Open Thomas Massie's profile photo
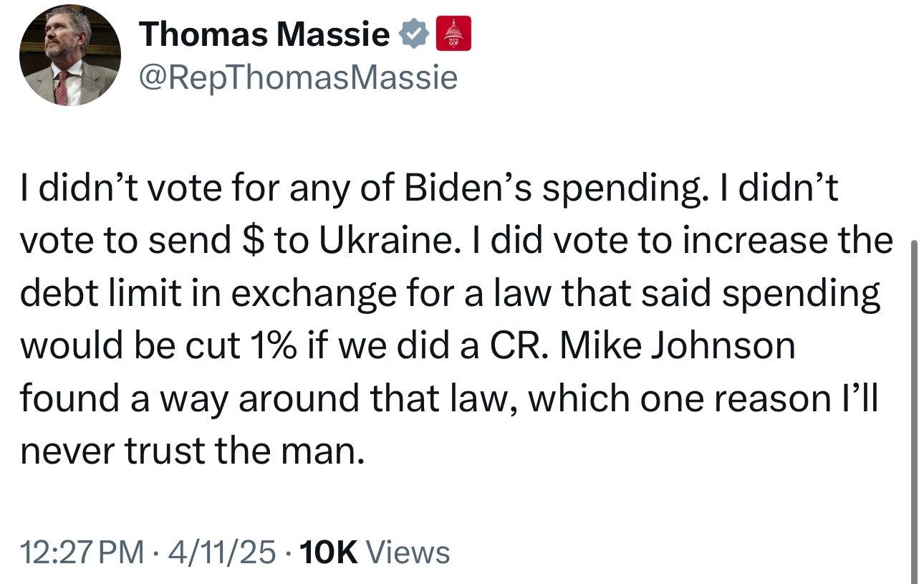Viewport: 924px width, 584px height. (x=69, y=56)
